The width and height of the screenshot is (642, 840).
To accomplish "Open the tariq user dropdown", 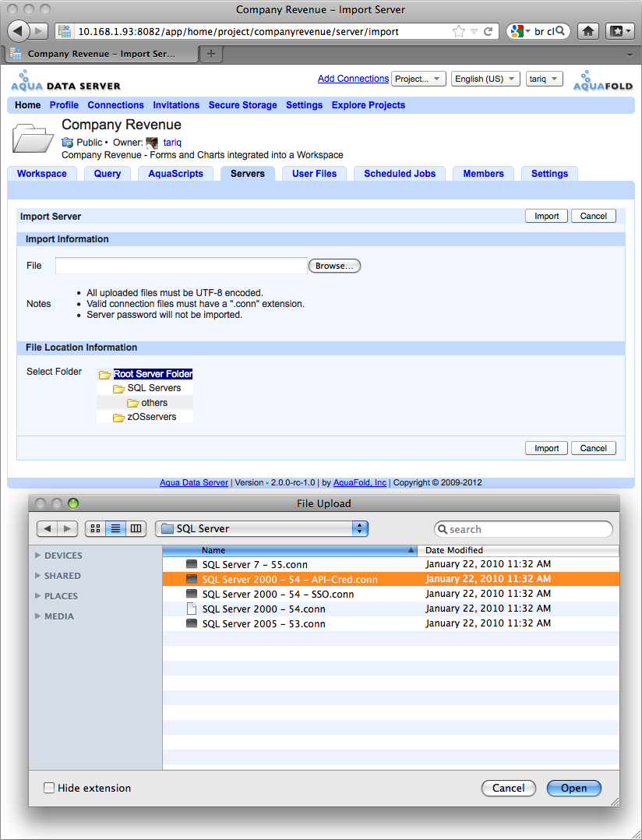I will tap(544, 79).
